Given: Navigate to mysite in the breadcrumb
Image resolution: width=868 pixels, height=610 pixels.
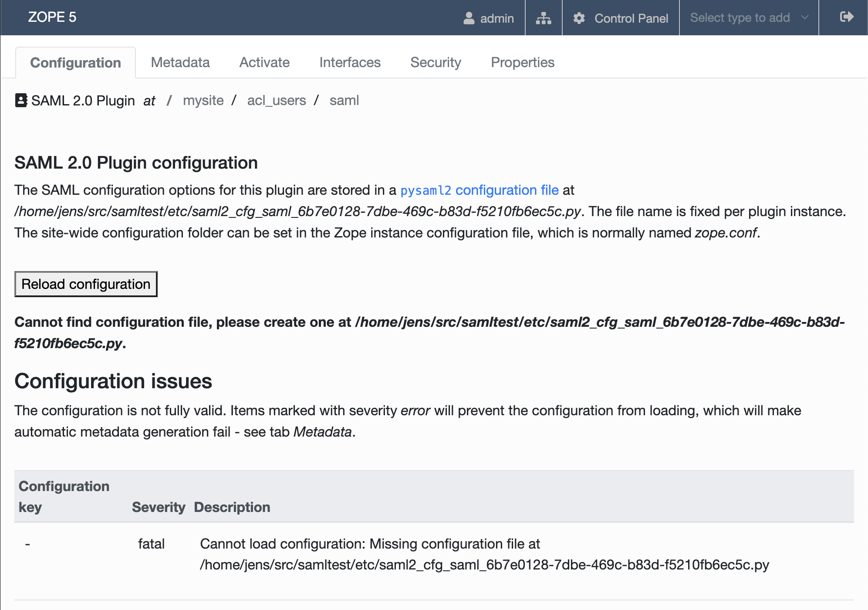Looking at the screenshot, I should click(x=203, y=100).
